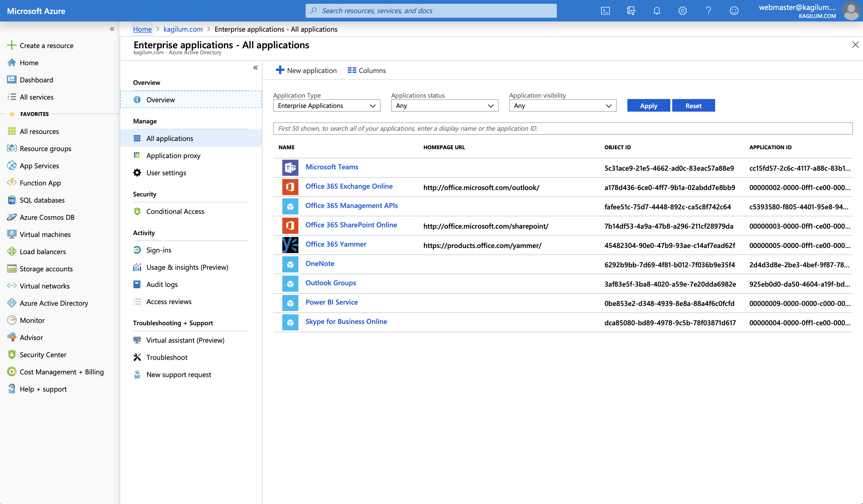Open account avatar menu
The width and height of the screenshot is (863, 504).
pos(852,11)
